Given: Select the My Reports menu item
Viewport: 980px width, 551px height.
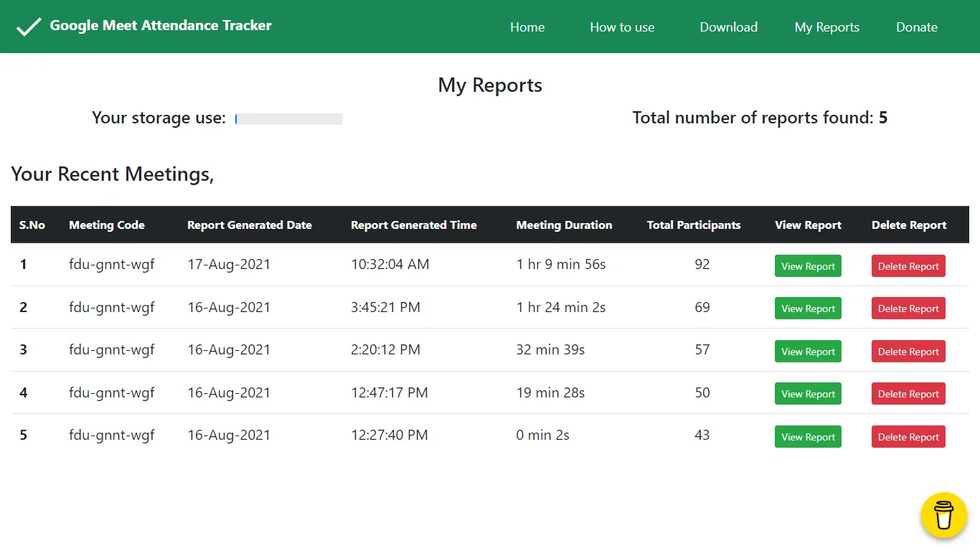Looking at the screenshot, I should pos(826,27).
